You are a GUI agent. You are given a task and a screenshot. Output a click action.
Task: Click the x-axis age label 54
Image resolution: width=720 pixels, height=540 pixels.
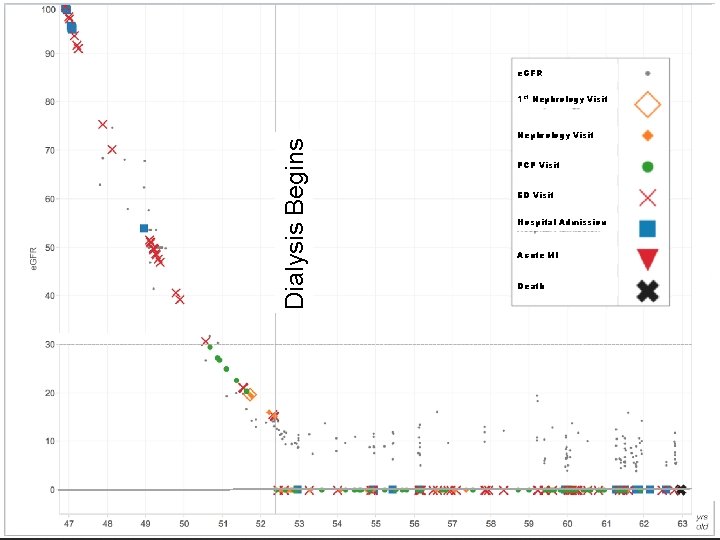[337, 524]
